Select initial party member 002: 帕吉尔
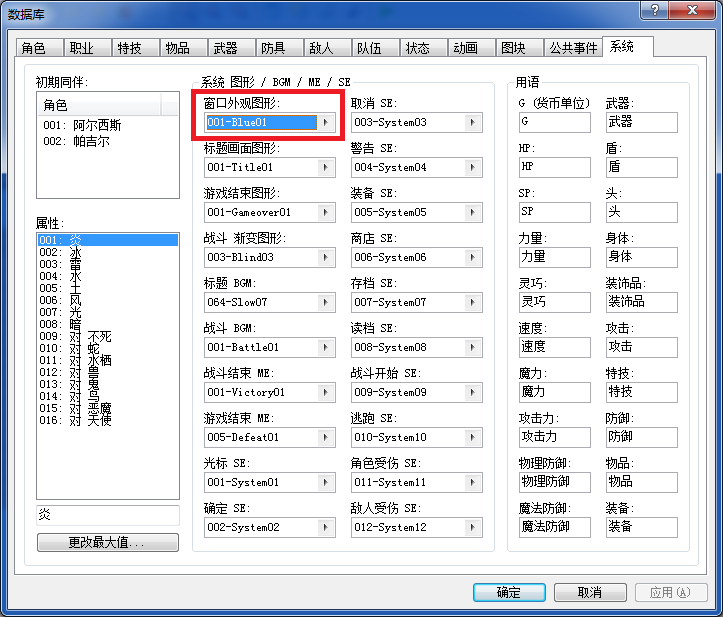This screenshot has width=723, height=617. [x=77, y=141]
